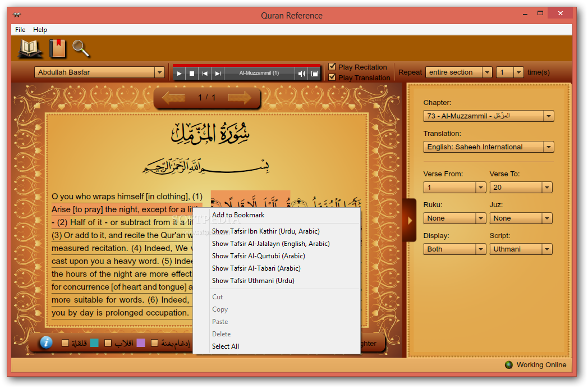Choose Show Tafsir Ibn Kathir
588x388 pixels.
(x=277, y=231)
